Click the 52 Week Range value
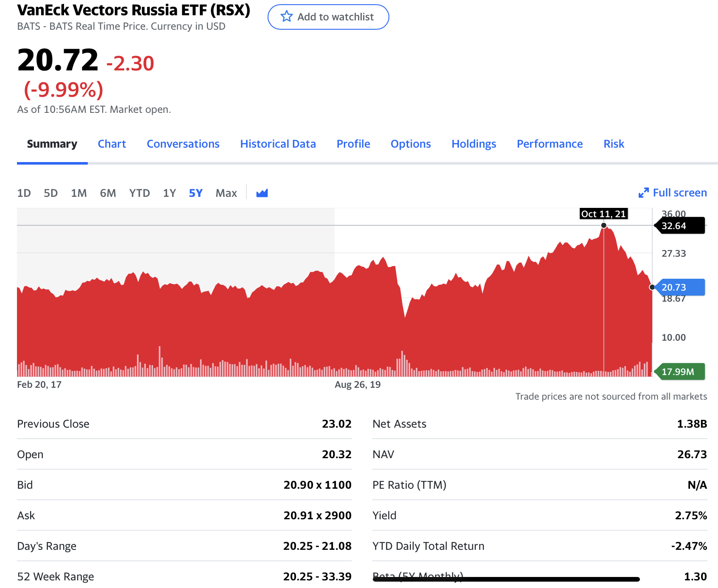Screen dimensions: 718x588 318,577
